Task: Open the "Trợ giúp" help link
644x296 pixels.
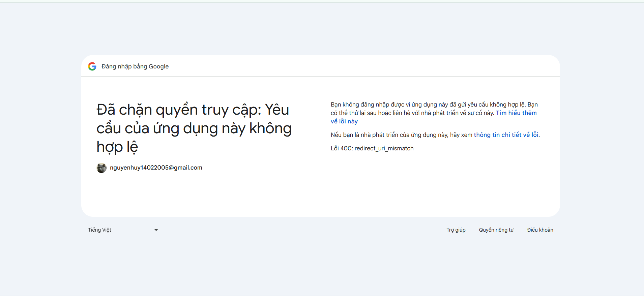Action: tap(456, 230)
